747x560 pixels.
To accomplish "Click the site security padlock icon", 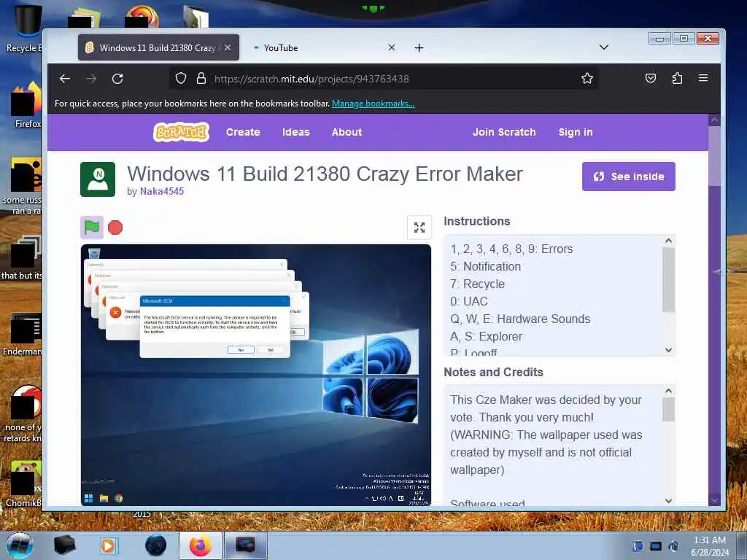I will (201, 78).
